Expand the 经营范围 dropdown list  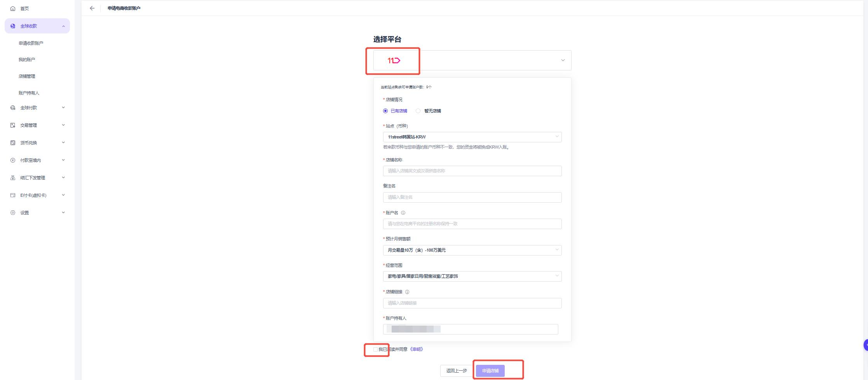pos(472,276)
